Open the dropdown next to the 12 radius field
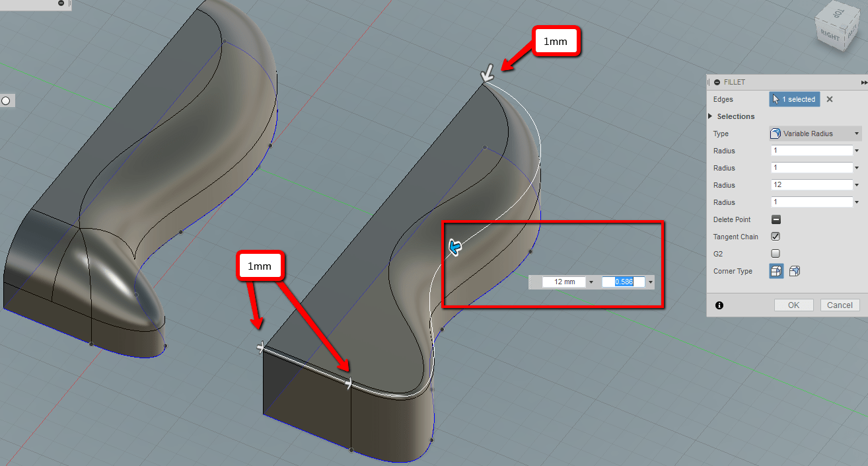Screen dimensions: 868x466 pos(856,184)
